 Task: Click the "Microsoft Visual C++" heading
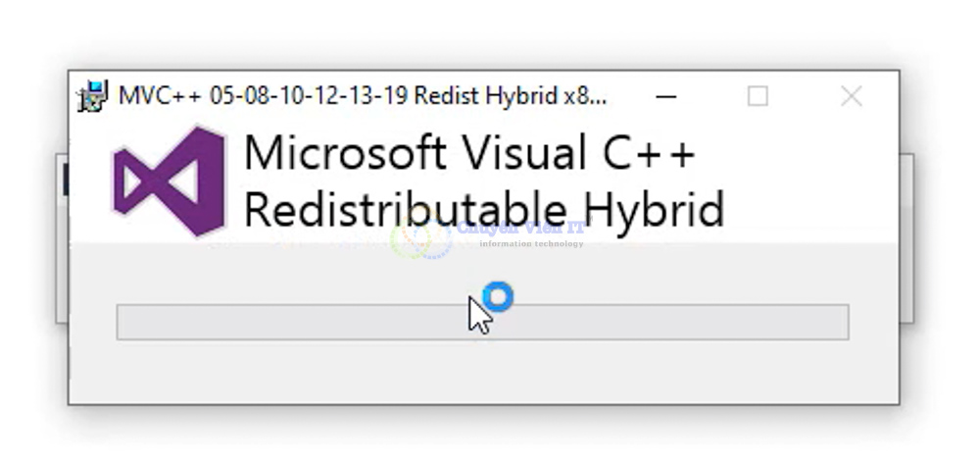coord(469,154)
